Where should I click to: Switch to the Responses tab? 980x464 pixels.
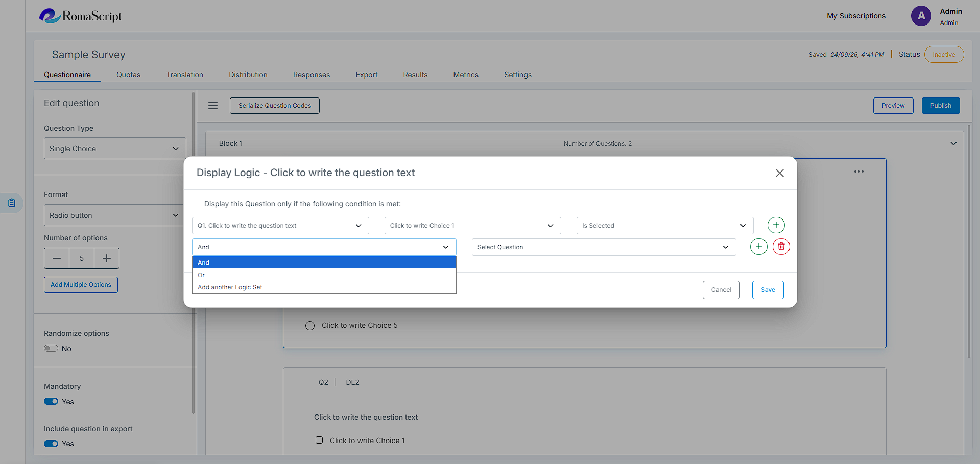(312, 75)
